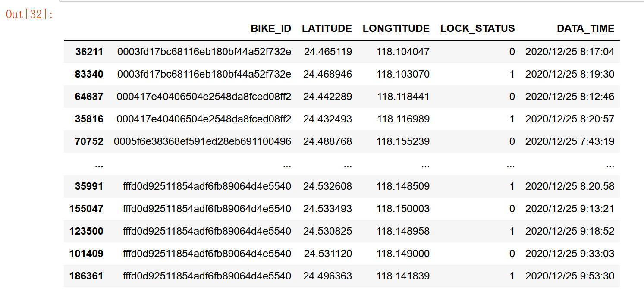Screen dimensions: 644x295
Task: Click latitude value 24.532608
Action: coord(328,186)
